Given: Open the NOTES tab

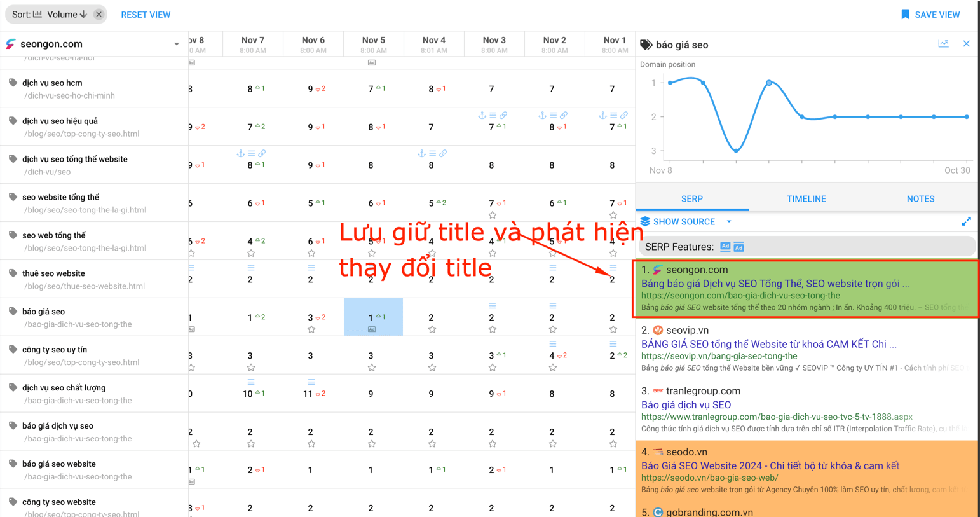Looking at the screenshot, I should point(920,198).
